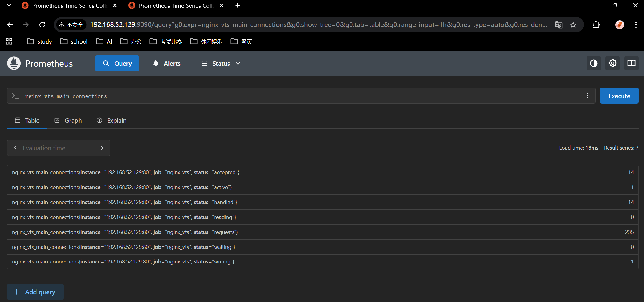Open the Chrome three-dot menu
The height and width of the screenshot is (302, 644).
click(636, 25)
